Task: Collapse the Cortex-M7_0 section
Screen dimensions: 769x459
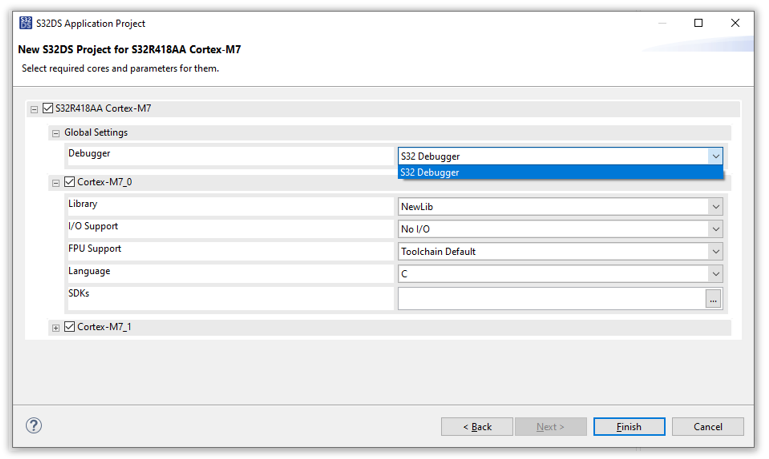Action: [56, 183]
